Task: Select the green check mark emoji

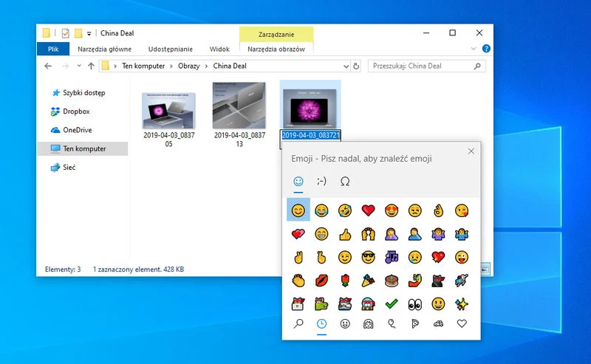Action: click(x=392, y=303)
